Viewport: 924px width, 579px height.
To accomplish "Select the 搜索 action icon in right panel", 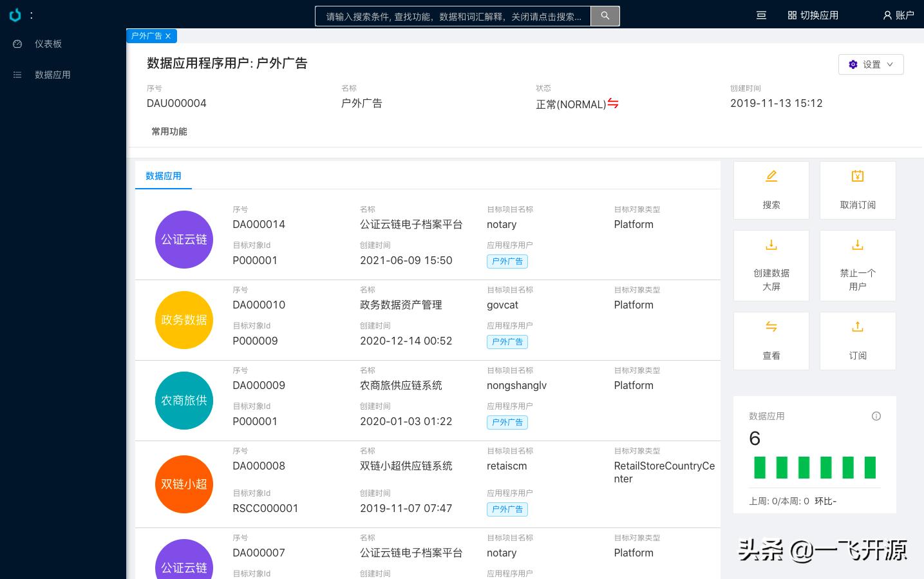I will [x=771, y=190].
